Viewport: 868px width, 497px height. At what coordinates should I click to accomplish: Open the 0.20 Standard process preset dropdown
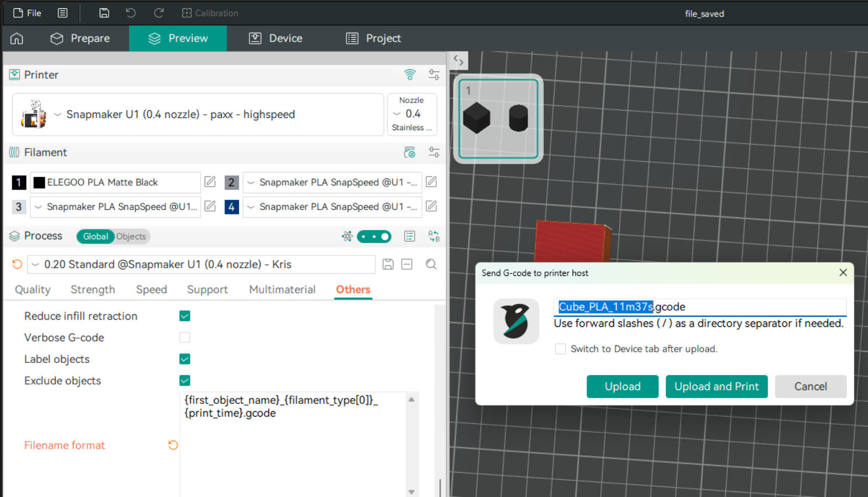coord(201,264)
